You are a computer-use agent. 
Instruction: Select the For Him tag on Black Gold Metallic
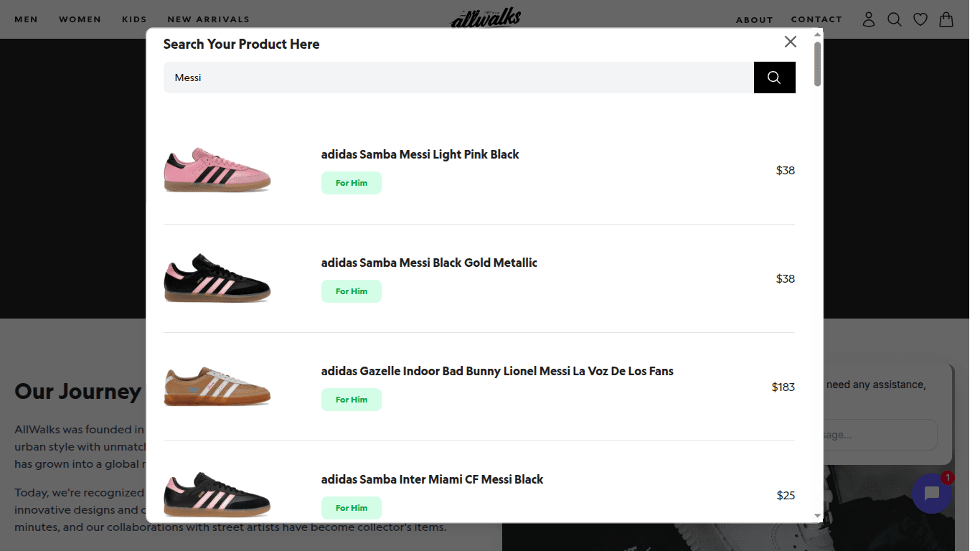pos(351,291)
